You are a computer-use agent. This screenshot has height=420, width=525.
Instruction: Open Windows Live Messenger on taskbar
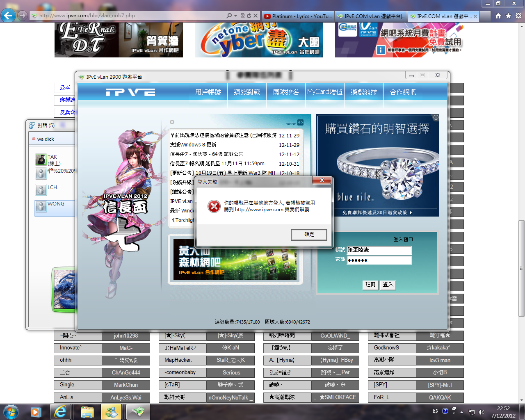(111, 412)
